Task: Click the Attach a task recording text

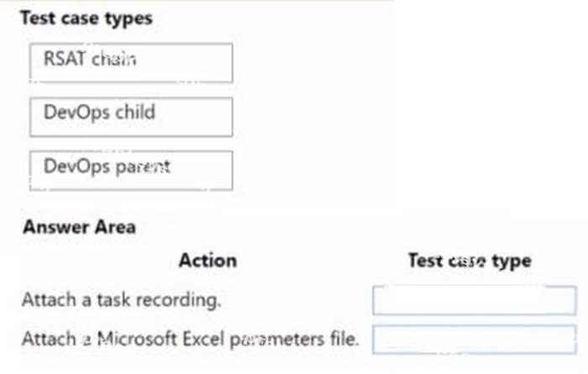Action: [x=122, y=300]
